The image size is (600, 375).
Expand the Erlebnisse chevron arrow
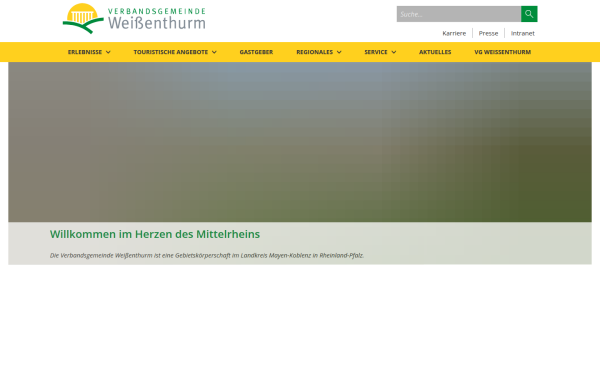click(x=108, y=52)
